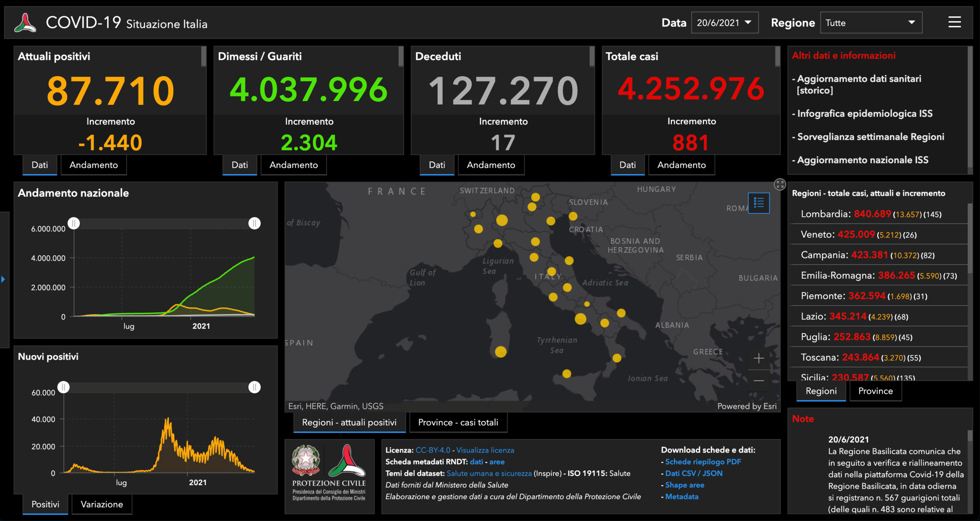Expand the left side panel arrow
The width and height of the screenshot is (980, 521).
(x=3, y=279)
